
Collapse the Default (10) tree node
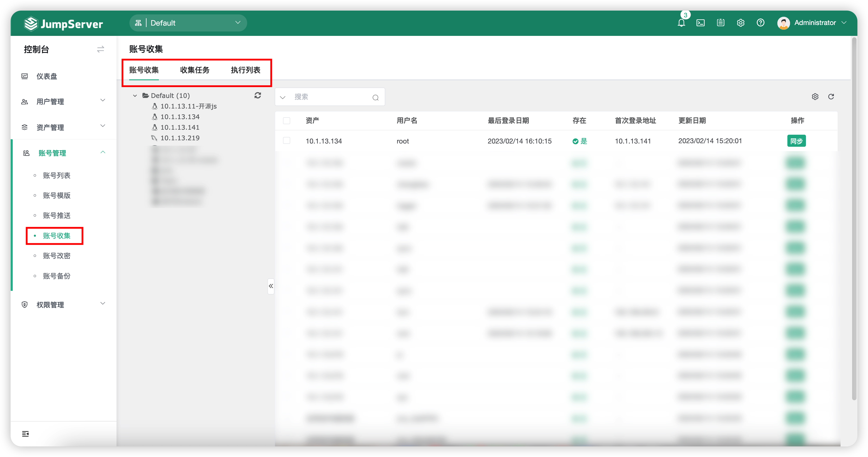tap(135, 96)
